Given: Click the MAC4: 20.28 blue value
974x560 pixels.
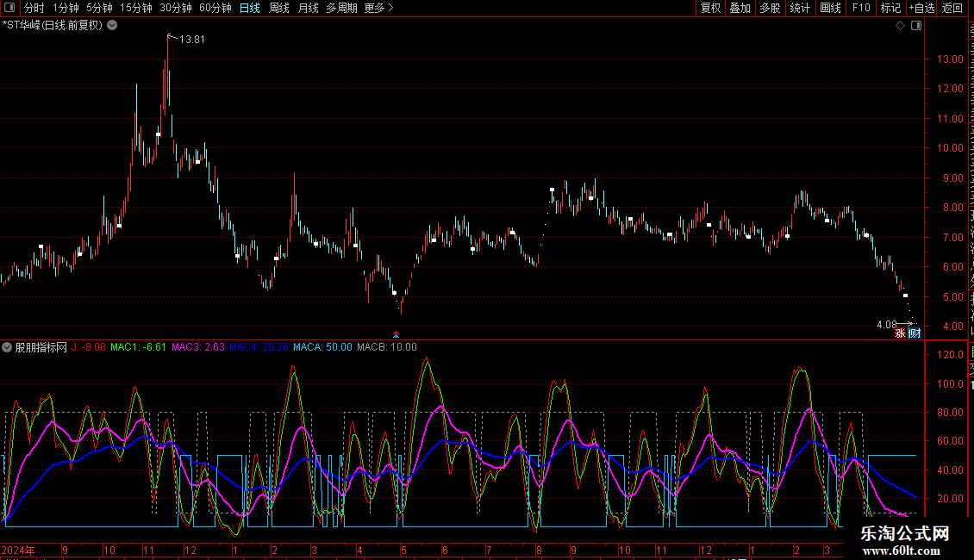Looking at the screenshot, I should tap(259, 347).
